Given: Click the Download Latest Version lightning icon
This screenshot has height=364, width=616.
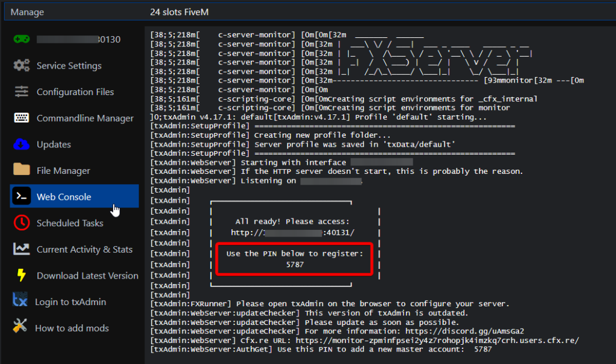Looking at the screenshot, I should pyautogui.click(x=22, y=275).
